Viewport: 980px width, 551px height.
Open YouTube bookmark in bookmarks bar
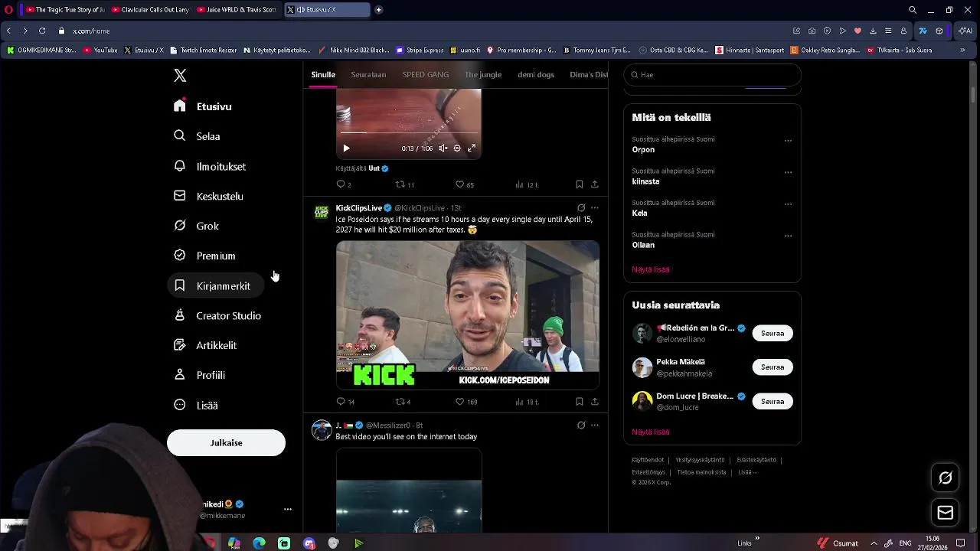pos(100,51)
